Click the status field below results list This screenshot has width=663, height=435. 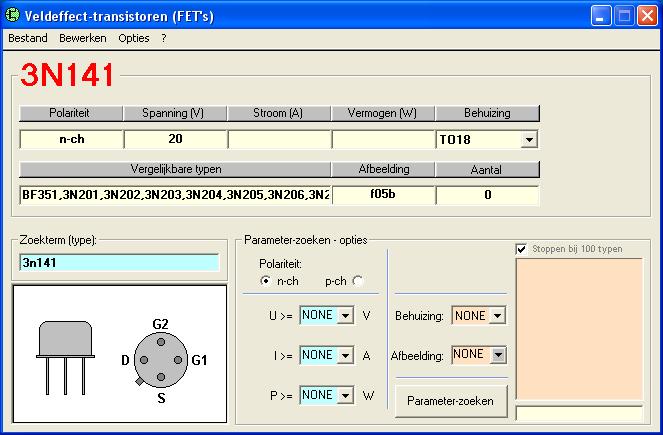tap(580, 413)
